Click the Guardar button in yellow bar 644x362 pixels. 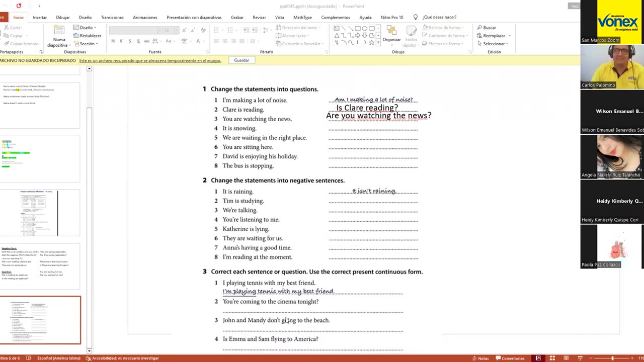point(242,60)
